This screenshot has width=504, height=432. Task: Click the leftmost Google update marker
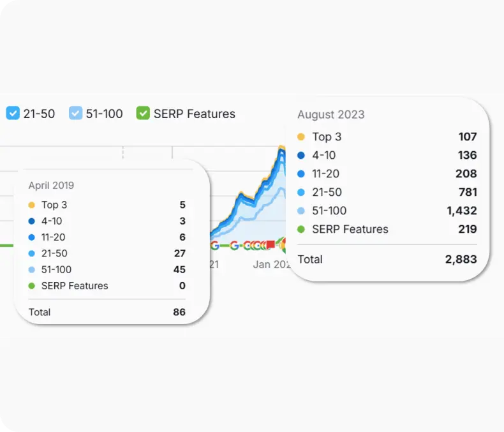coord(215,245)
